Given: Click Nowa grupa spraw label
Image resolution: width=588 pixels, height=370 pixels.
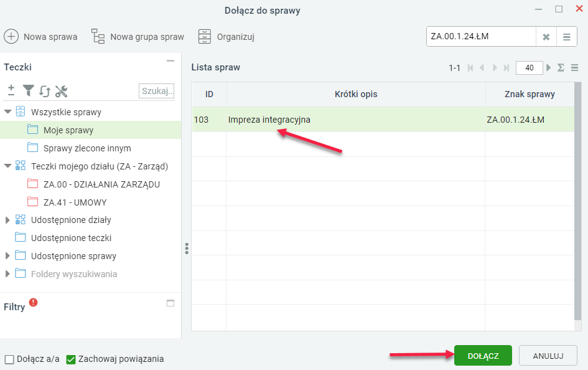Looking at the screenshot, I should pyautogui.click(x=147, y=37).
